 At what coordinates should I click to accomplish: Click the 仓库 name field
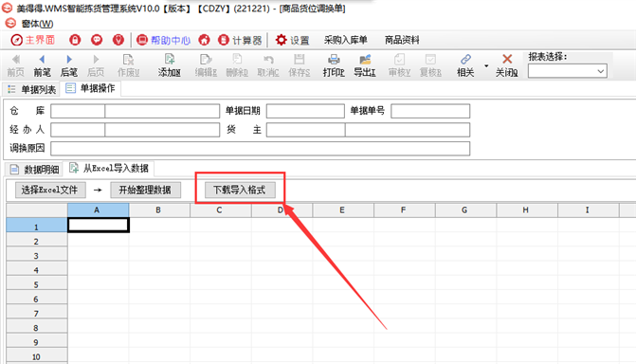pos(162,111)
